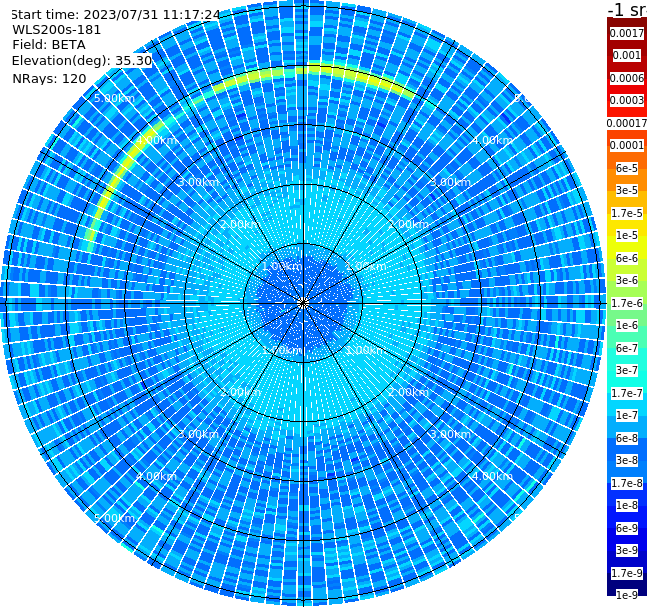
Task: Select the 3e-7 colorbar value
Action: point(627,370)
